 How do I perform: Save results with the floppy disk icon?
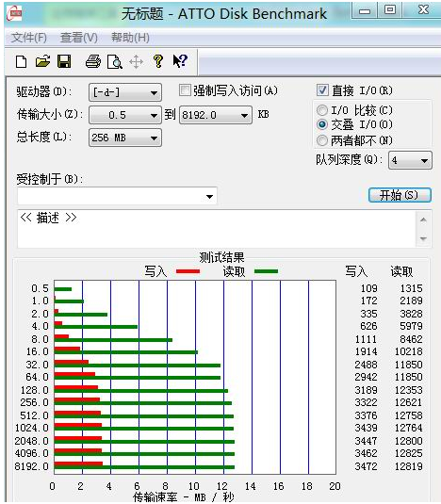(x=64, y=61)
